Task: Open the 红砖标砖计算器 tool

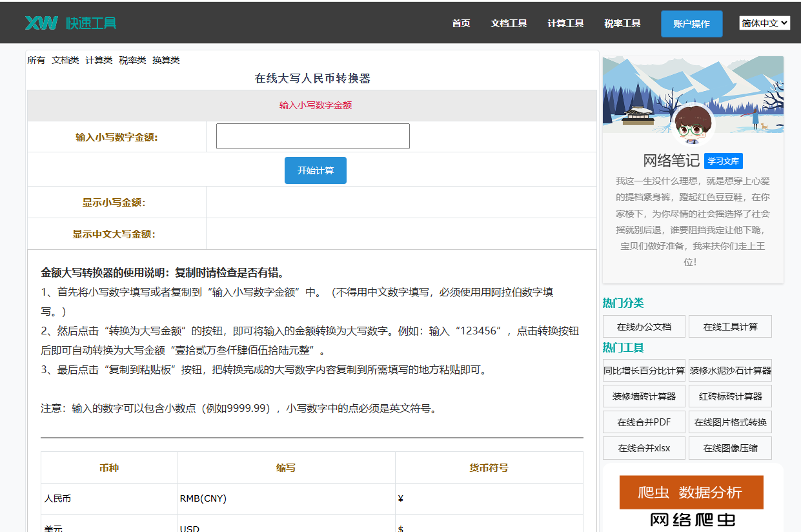Action: click(730, 396)
